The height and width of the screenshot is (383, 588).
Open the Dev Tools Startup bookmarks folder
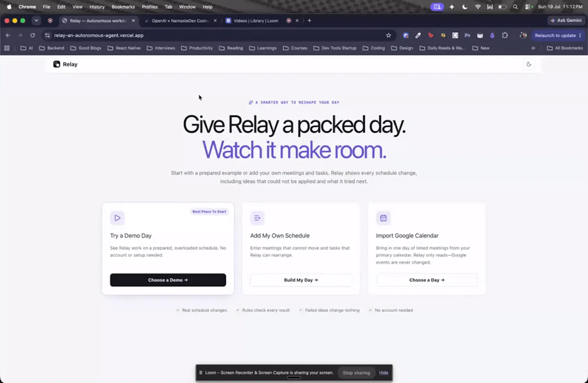[335, 48]
